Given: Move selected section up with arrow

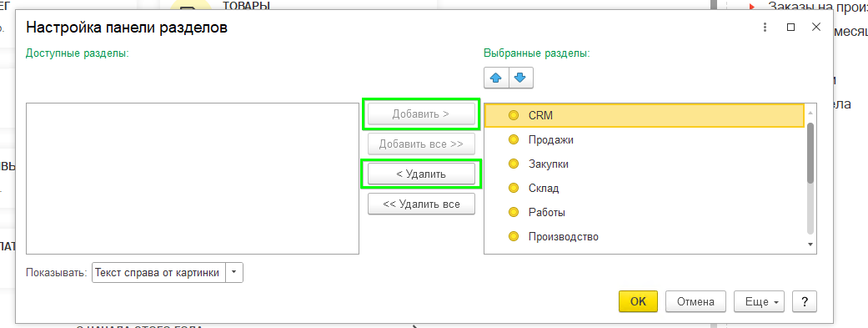Looking at the screenshot, I should (496, 78).
